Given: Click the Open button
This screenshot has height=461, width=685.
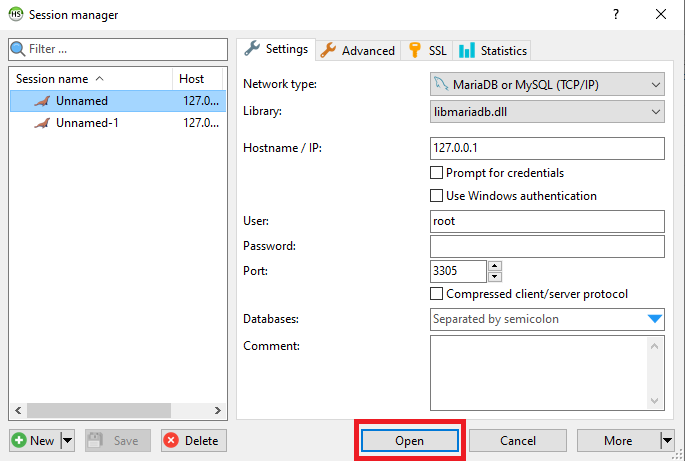Looking at the screenshot, I should coord(409,440).
